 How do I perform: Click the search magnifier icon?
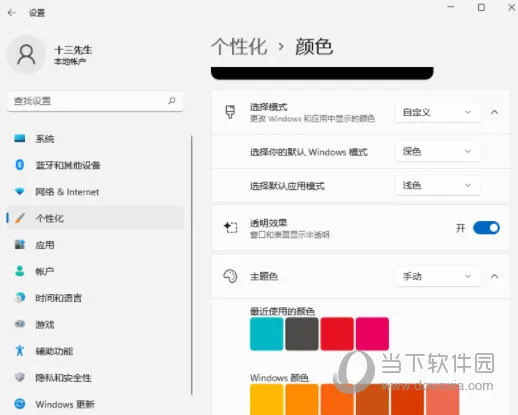172,100
